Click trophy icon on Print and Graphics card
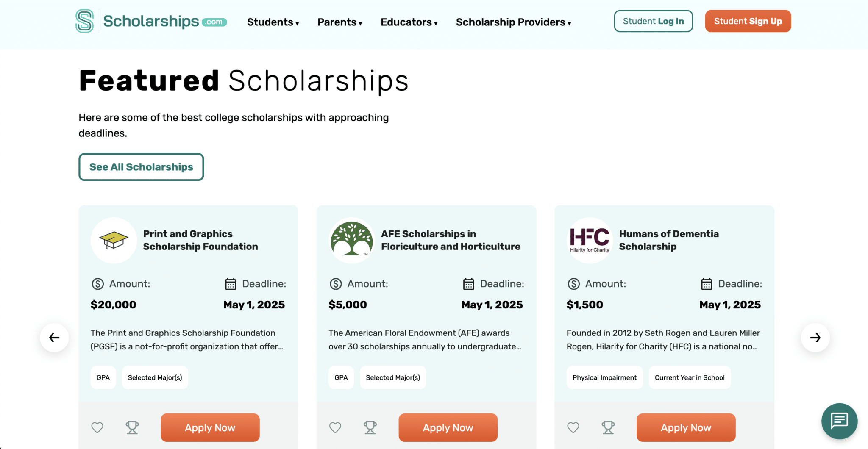868x449 pixels. click(132, 427)
